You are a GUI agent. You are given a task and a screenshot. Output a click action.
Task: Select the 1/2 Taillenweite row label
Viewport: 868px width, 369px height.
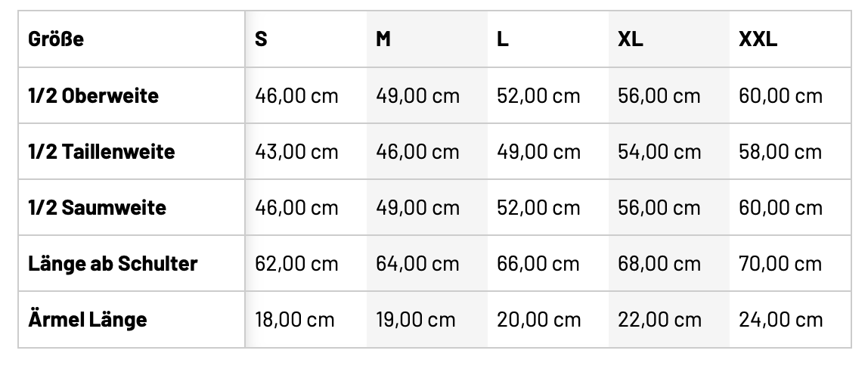[101, 152]
